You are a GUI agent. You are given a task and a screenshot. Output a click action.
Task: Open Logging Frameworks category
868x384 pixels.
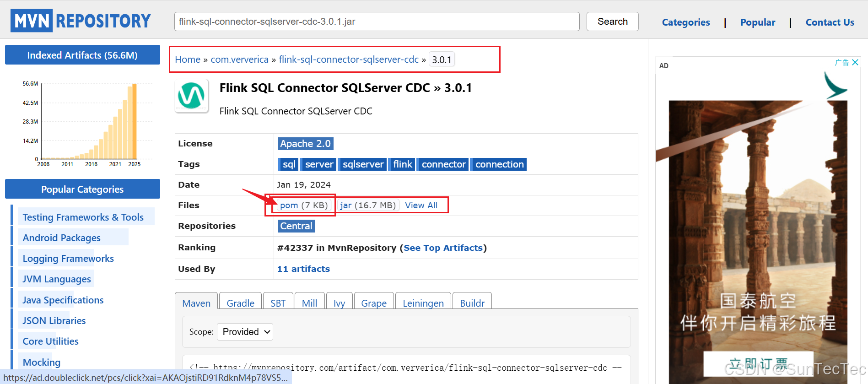(68, 258)
